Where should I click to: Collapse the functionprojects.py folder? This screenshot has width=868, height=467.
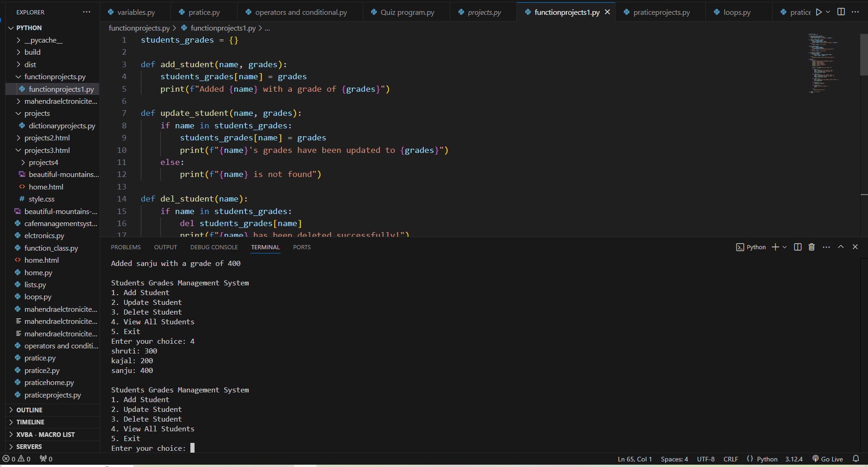(x=52, y=77)
